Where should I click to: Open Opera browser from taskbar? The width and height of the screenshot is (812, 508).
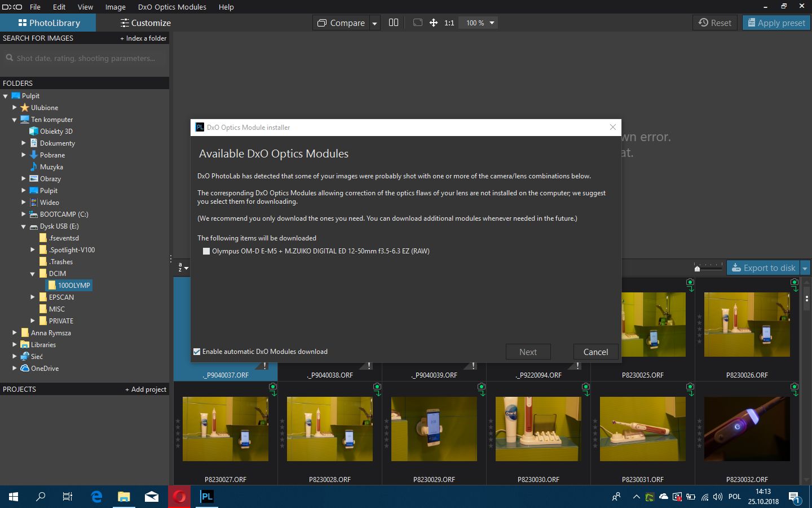(x=179, y=497)
